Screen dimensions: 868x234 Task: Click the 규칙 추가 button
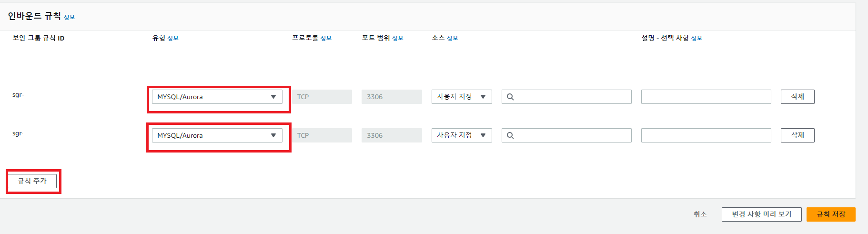point(32,181)
